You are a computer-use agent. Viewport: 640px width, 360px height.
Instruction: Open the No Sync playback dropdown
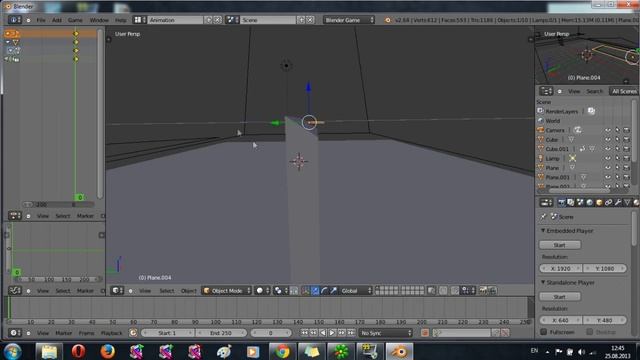(x=386, y=333)
